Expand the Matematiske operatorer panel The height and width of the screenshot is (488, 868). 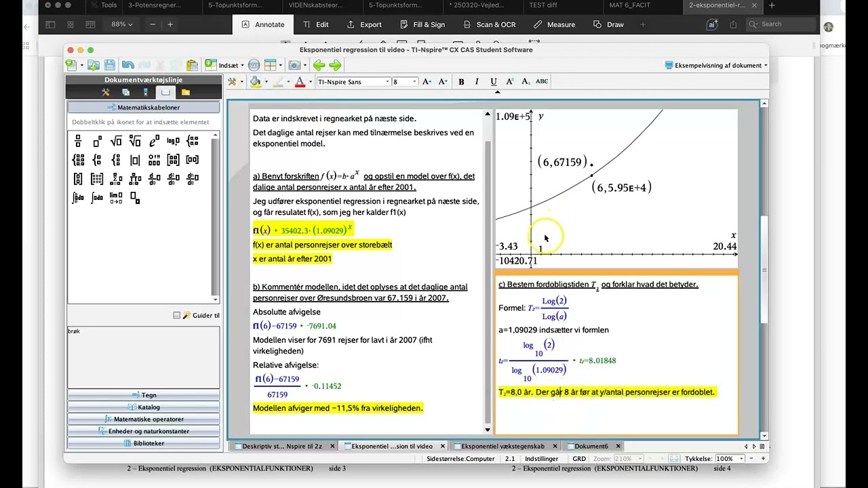[x=143, y=419]
